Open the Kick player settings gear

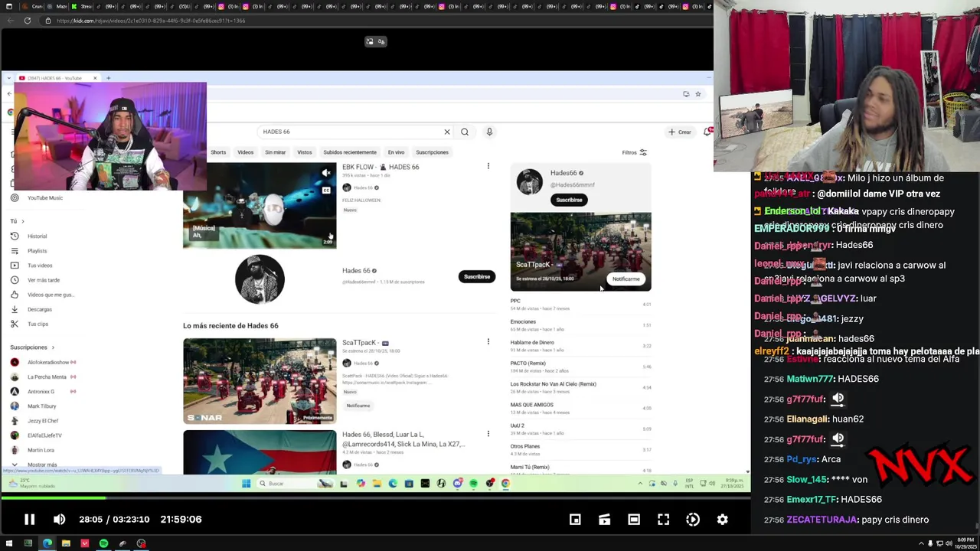(x=722, y=520)
